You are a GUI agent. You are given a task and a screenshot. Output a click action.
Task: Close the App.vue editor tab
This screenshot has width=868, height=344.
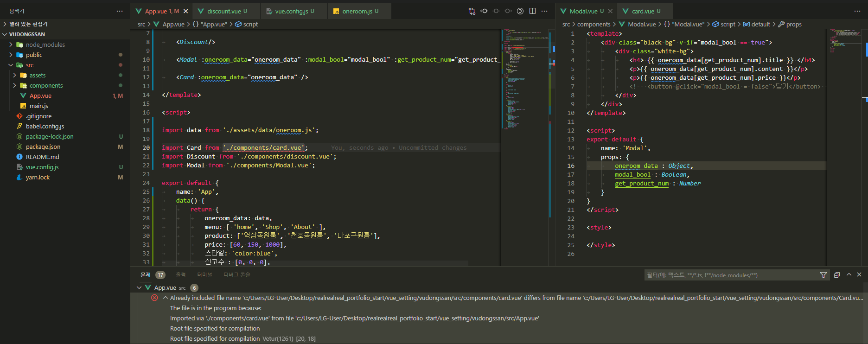point(186,11)
